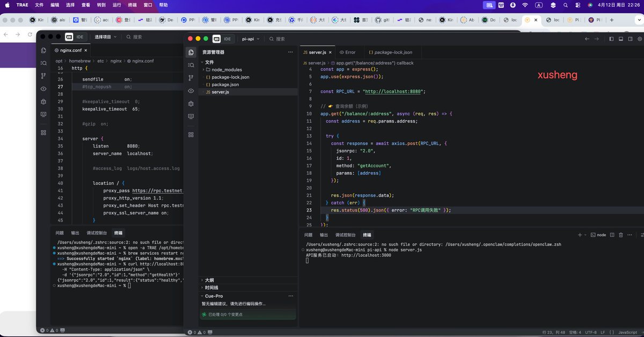
Task: Open 终端 menu in macOS menu bar
Action: pyautogui.click(x=132, y=4)
